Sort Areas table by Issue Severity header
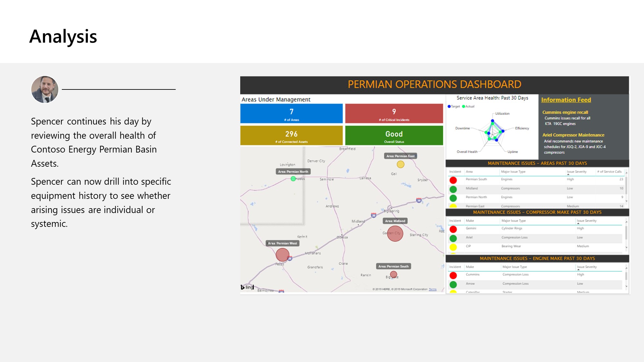 pos(576,172)
